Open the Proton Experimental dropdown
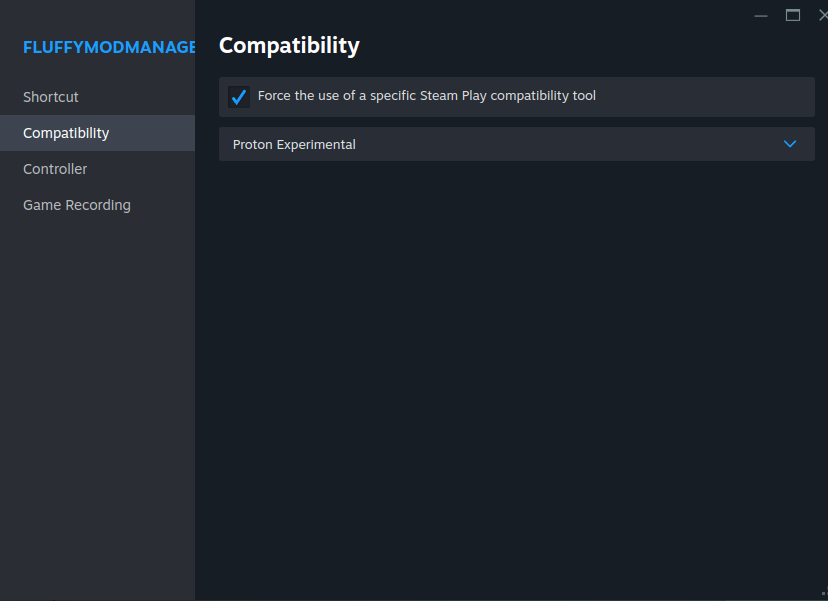828x601 pixels. tap(516, 144)
